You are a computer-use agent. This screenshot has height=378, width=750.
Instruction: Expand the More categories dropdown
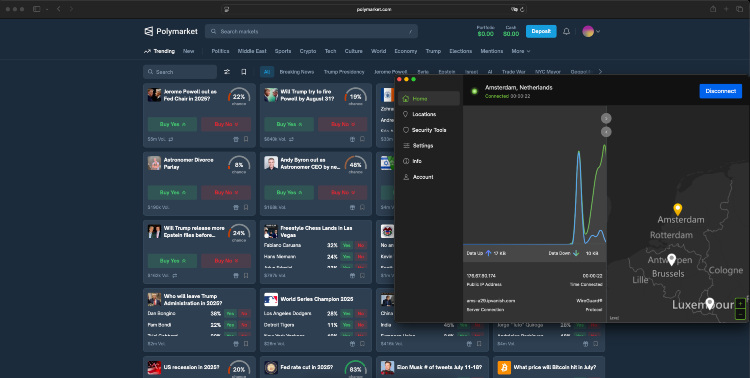(521, 51)
